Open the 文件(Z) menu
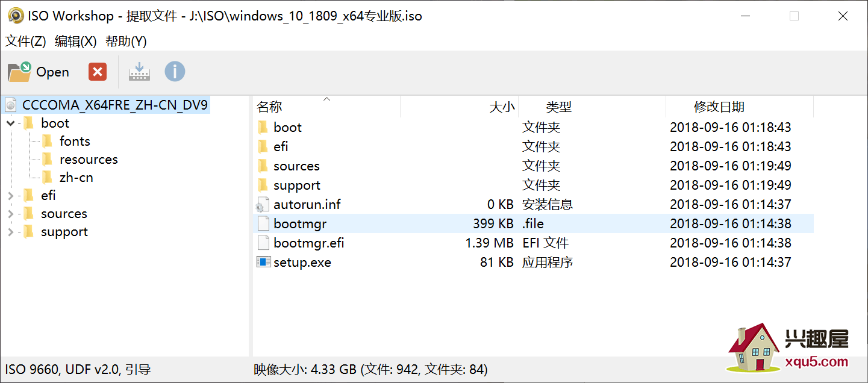 click(x=25, y=41)
